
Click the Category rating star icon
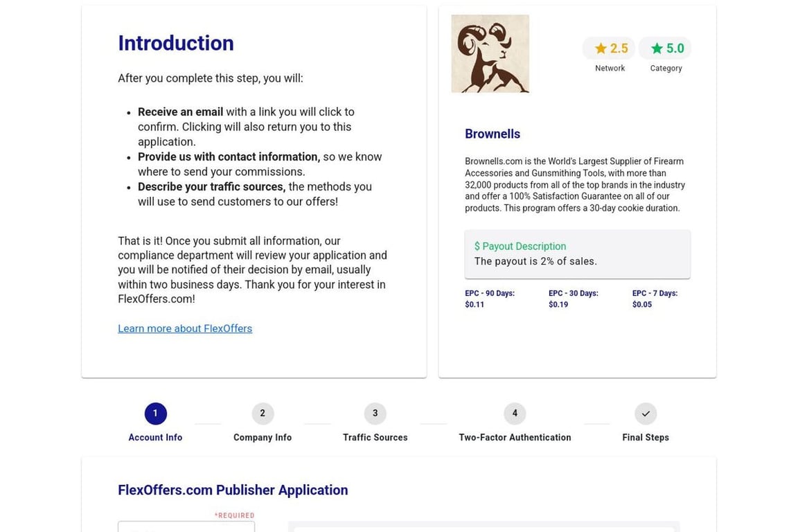pyautogui.click(x=657, y=48)
